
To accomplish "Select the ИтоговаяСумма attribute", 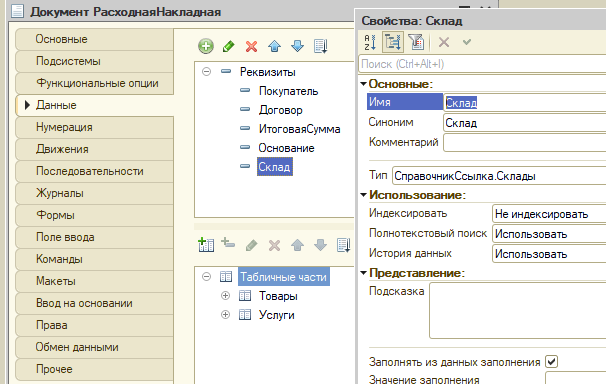I will (x=300, y=129).
